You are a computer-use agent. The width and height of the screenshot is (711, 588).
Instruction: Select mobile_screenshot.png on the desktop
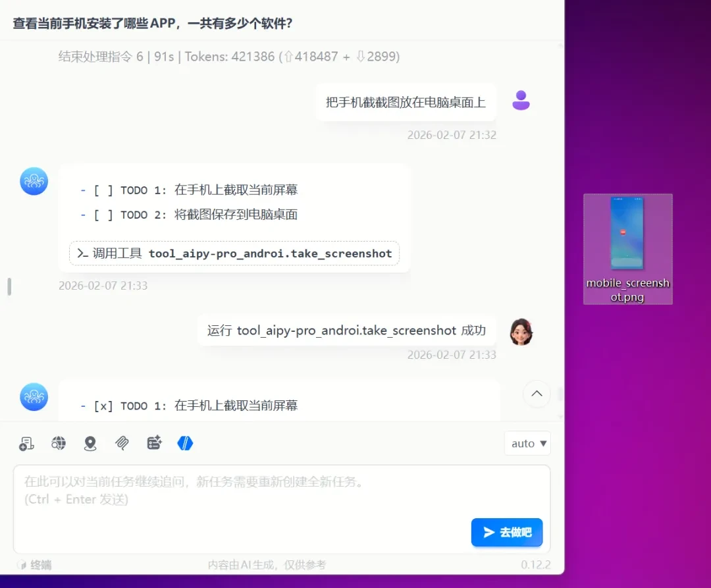coord(628,250)
